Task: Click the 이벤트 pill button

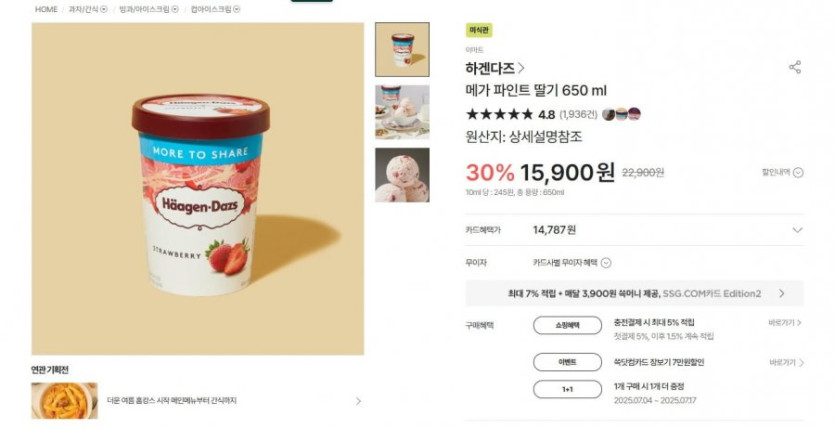Action: 568,362
